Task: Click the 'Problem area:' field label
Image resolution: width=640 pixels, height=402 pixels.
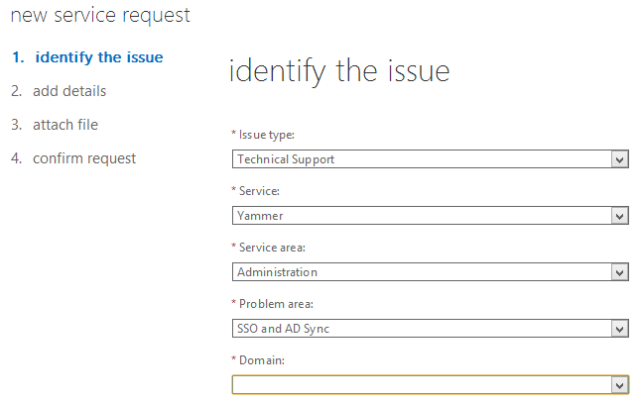Action: tap(273, 304)
